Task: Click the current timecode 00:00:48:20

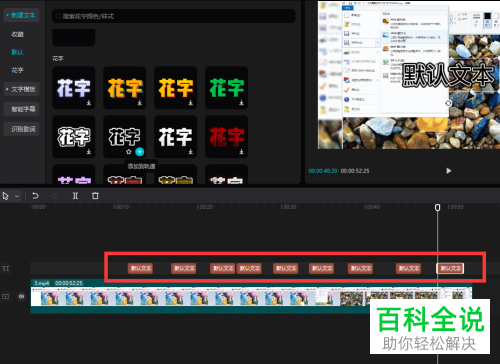Action: 323,171
